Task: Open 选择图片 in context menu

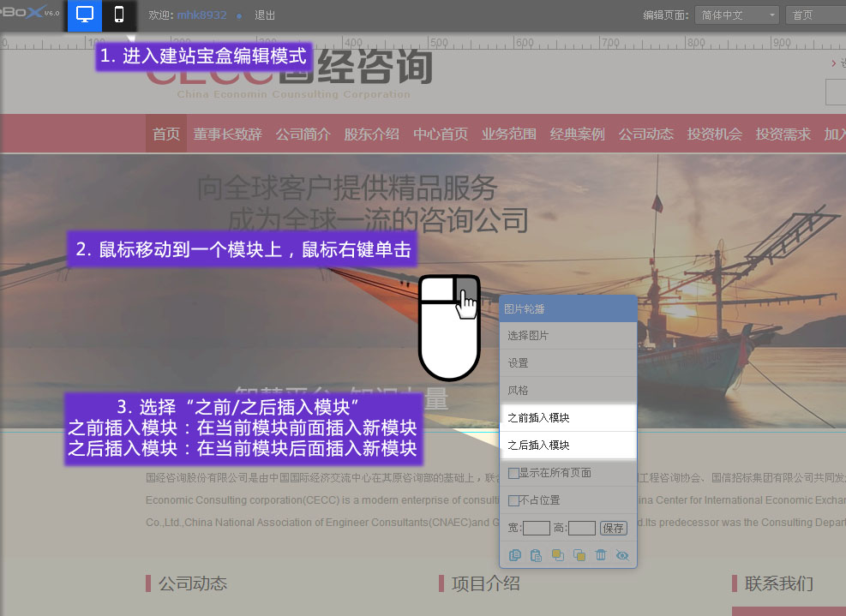Action: click(x=567, y=336)
